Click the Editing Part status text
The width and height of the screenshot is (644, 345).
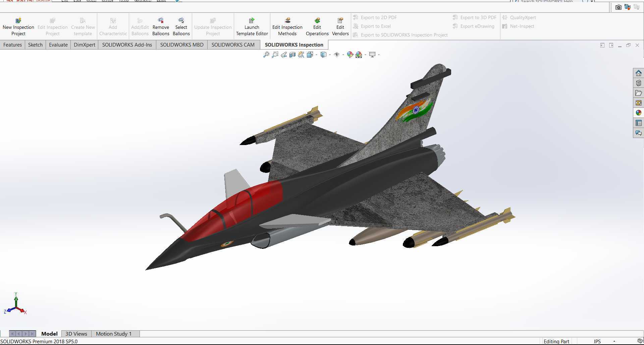click(556, 341)
